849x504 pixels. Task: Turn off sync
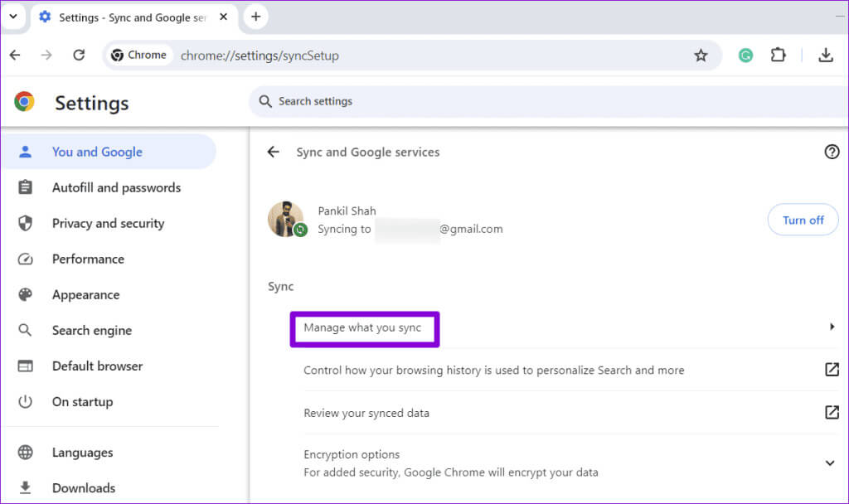click(x=803, y=220)
